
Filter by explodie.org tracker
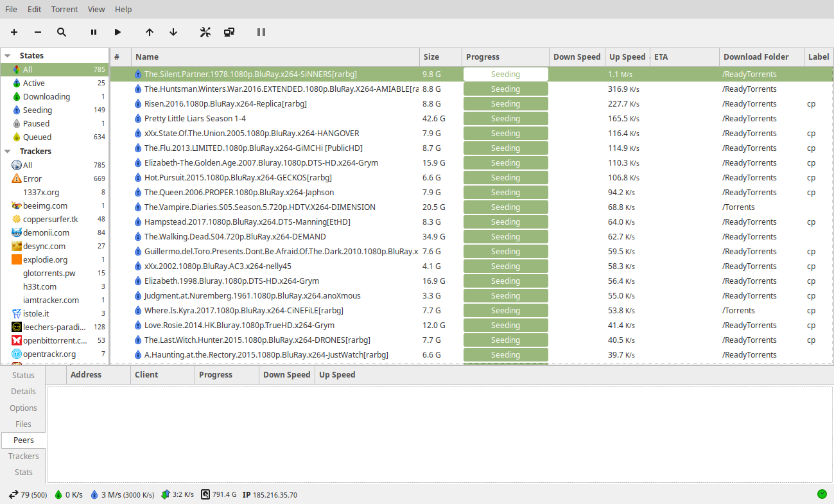[55, 259]
